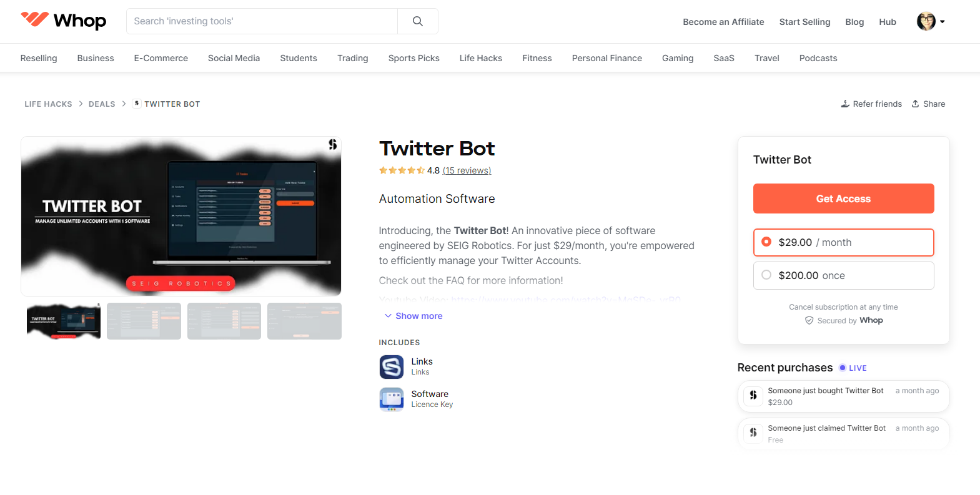
Task: Open the user profile avatar menu
Action: point(931,21)
